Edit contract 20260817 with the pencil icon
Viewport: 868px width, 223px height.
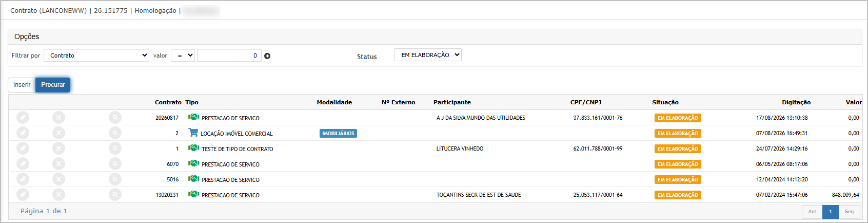point(23,118)
